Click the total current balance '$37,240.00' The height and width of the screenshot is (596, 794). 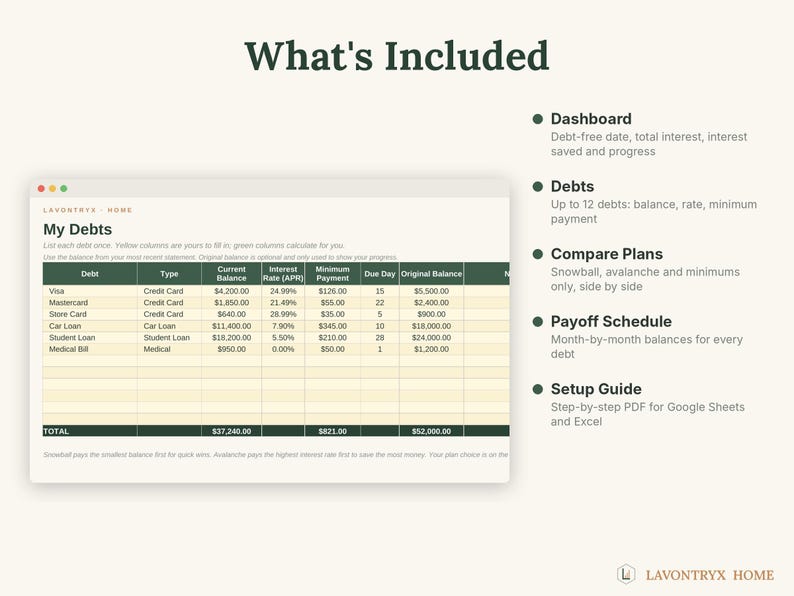pos(231,431)
